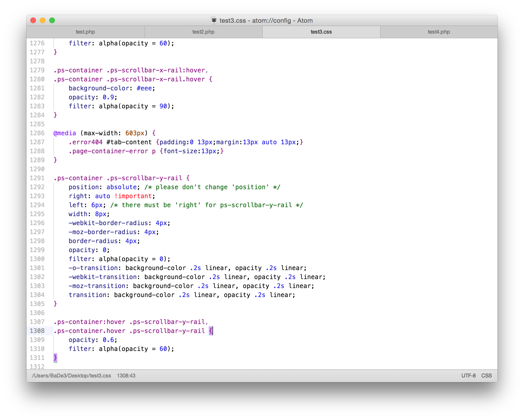Switch to the test.php tab
The width and height of the screenshot is (524, 420).
coord(85,32)
